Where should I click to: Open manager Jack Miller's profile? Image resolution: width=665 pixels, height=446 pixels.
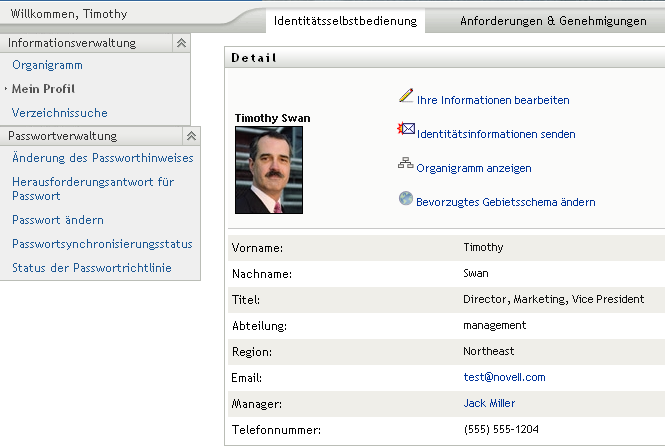pos(489,403)
